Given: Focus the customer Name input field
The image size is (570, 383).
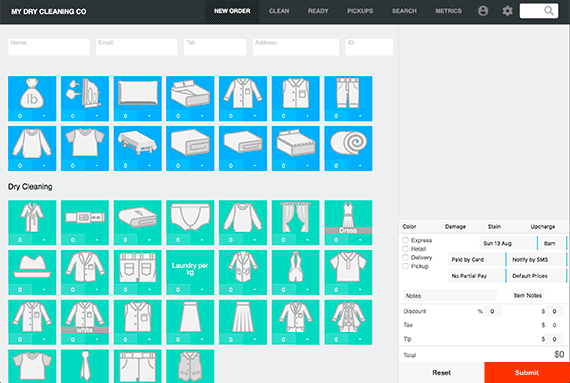Looking at the screenshot, I should [x=49, y=47].
